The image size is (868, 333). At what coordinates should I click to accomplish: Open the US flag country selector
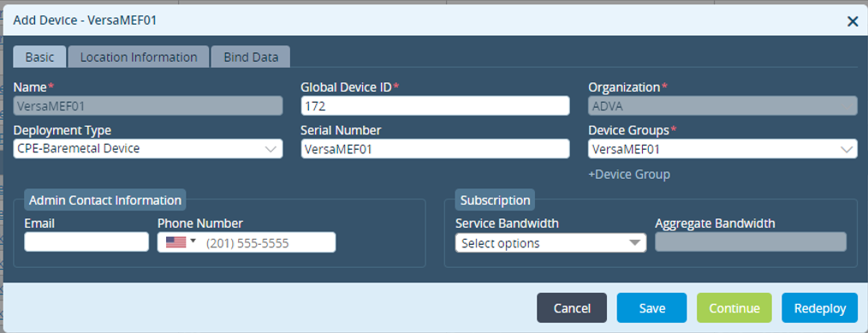click(181, 242)
